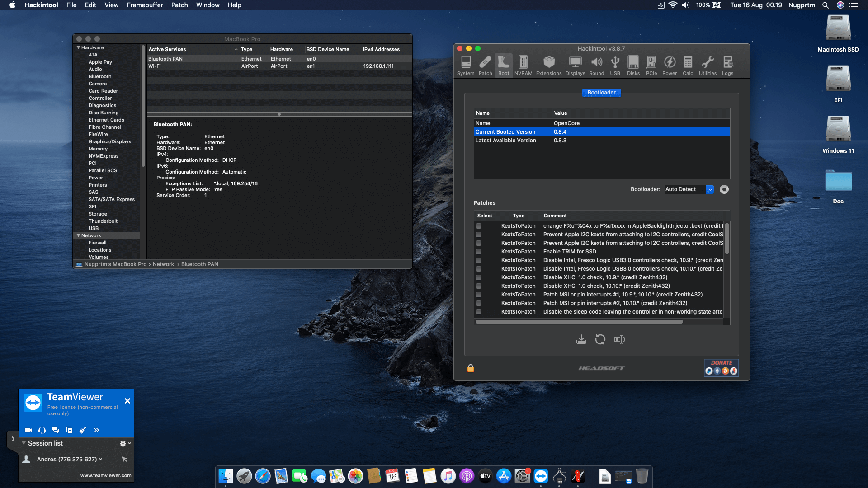Open the Framebuffer menu
This screenshot has height=488, width=868.
click(145, 5)
